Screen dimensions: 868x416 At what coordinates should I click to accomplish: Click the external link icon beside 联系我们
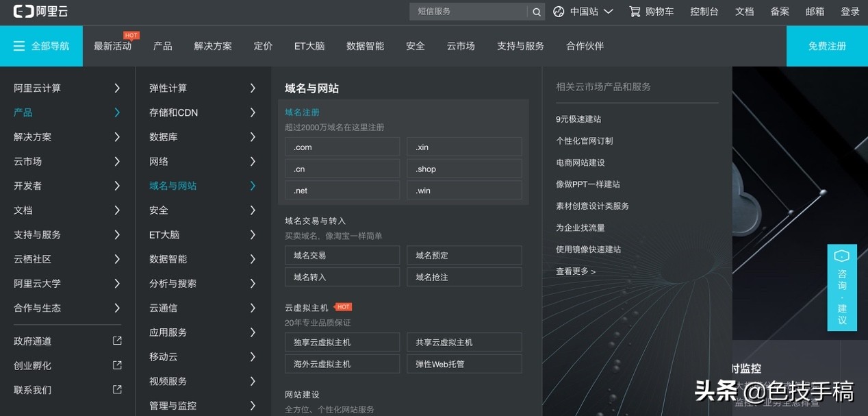[x=117, y=389]
